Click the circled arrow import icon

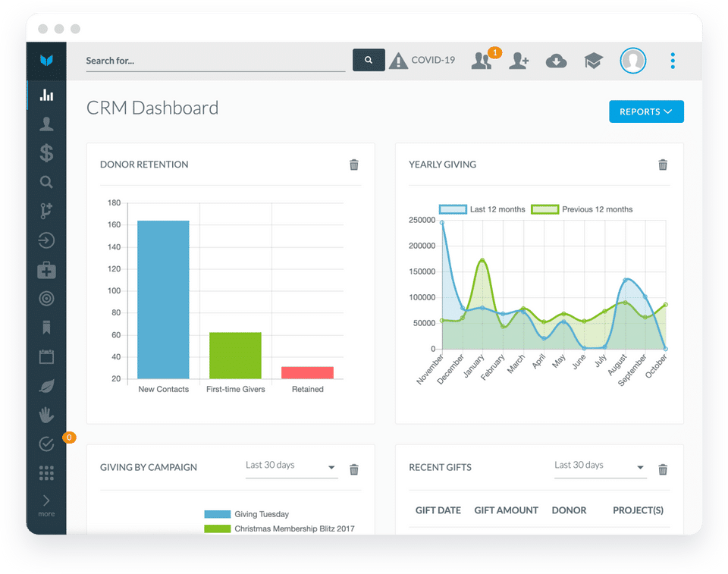[46, 240]
